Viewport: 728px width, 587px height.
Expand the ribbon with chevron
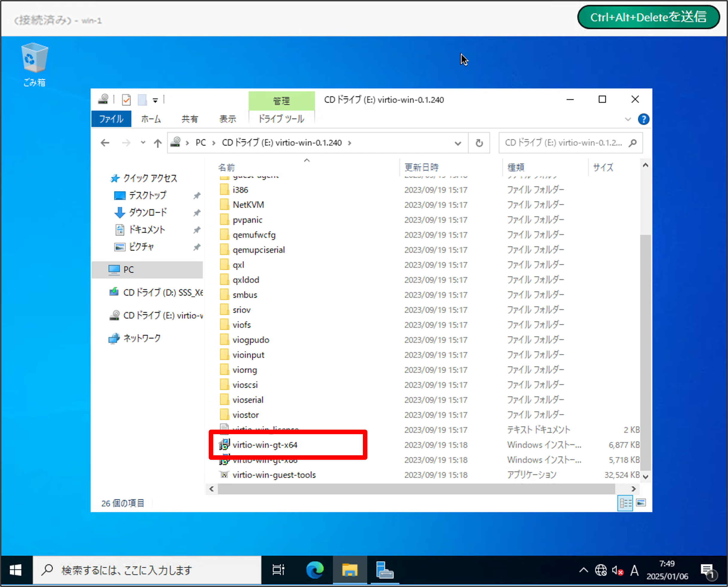click(x=628, y=119)
